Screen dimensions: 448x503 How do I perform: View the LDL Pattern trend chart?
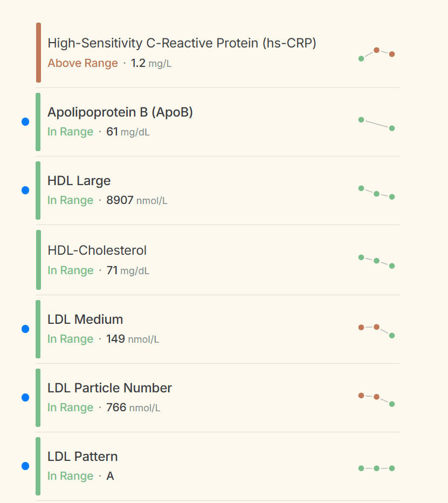pyautogui.click(x=376, y=468)
